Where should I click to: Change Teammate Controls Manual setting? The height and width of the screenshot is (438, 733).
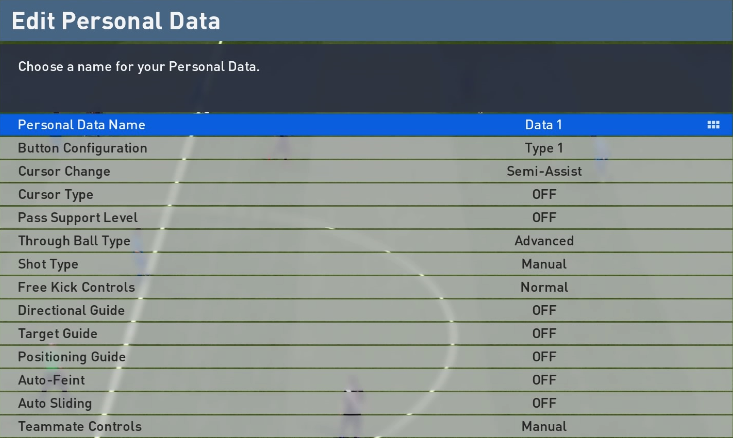tap(544, 427)
